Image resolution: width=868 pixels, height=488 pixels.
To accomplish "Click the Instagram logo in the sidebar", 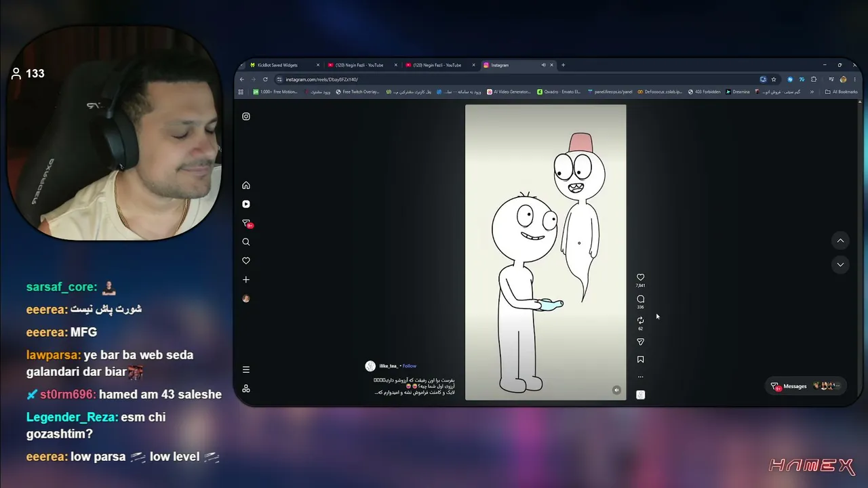I will point(246,117).
